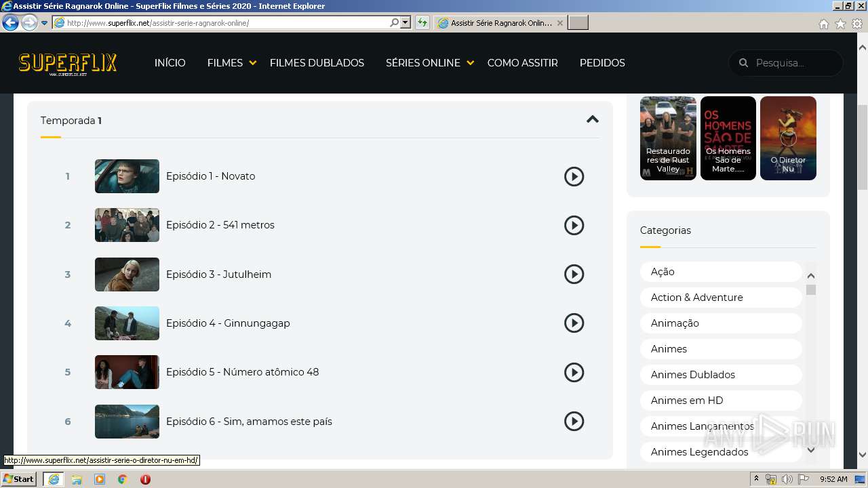Open Favorites star icon

click(840, 24)
